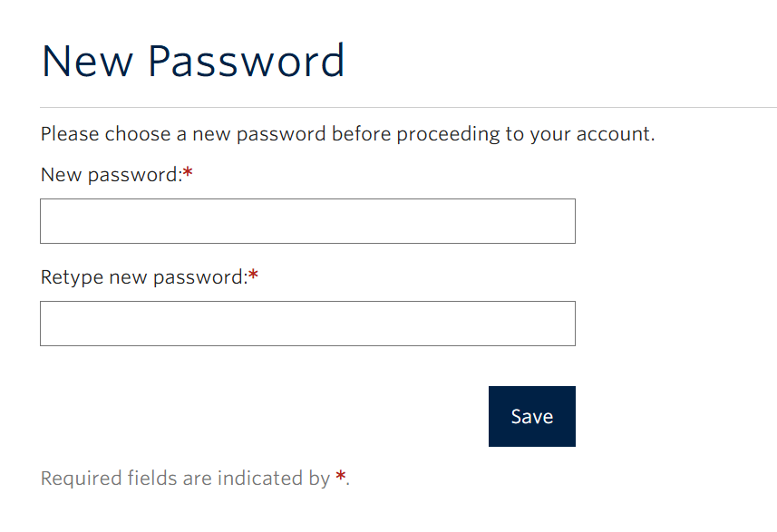Click the New Password page heading

pos(192,60)
